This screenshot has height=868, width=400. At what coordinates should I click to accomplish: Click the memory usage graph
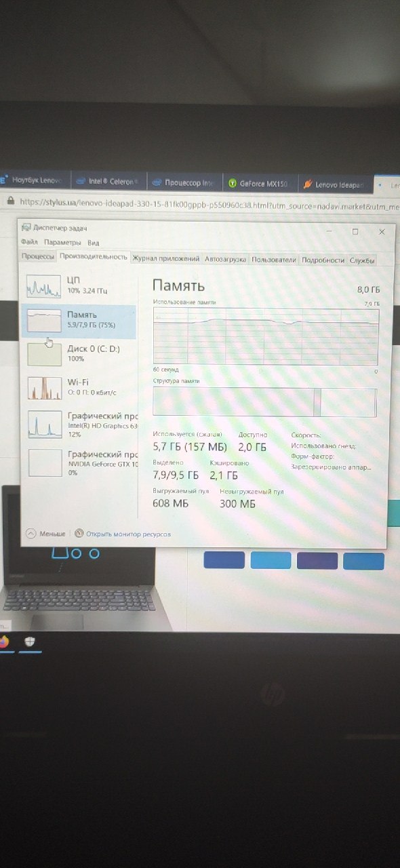pos(265,337)
